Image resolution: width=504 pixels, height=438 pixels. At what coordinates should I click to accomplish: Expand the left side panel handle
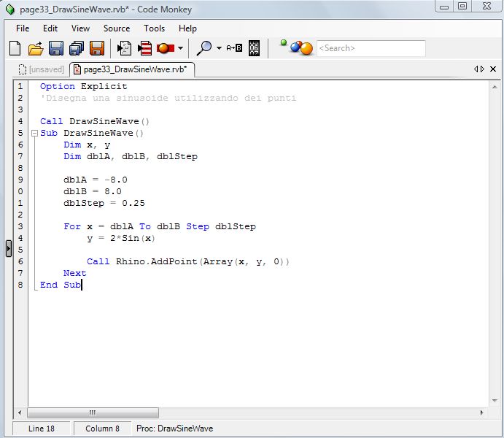pyautogui.click(x=9, y=249)
